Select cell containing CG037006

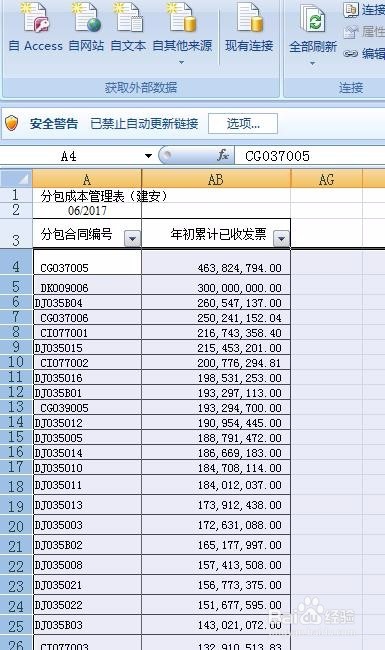pos(87,318)
